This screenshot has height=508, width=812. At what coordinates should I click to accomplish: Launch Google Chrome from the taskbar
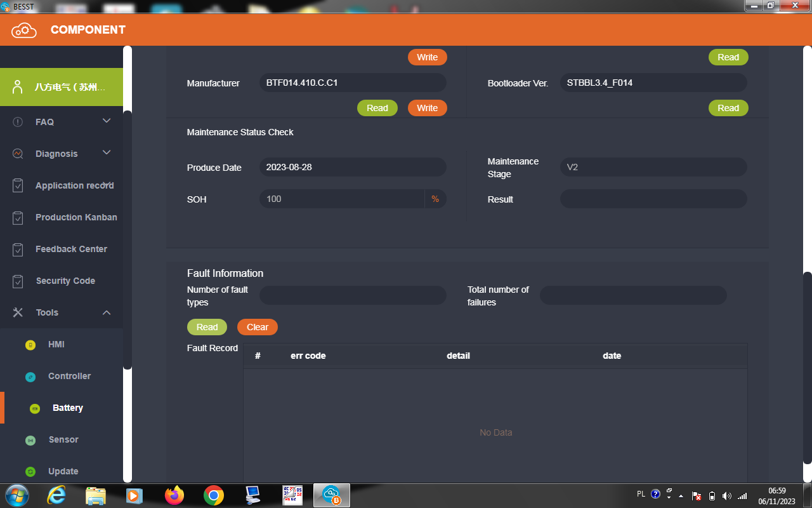click(x=214, y=495)
